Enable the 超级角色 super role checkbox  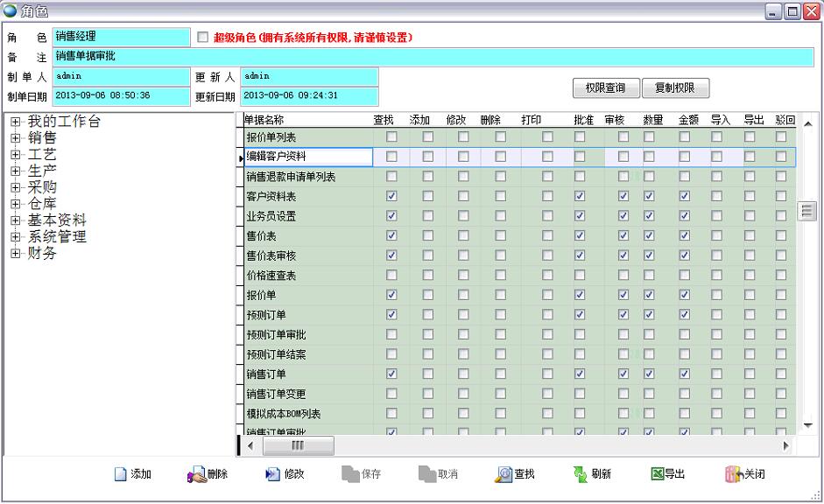click(x=203, y=38)
